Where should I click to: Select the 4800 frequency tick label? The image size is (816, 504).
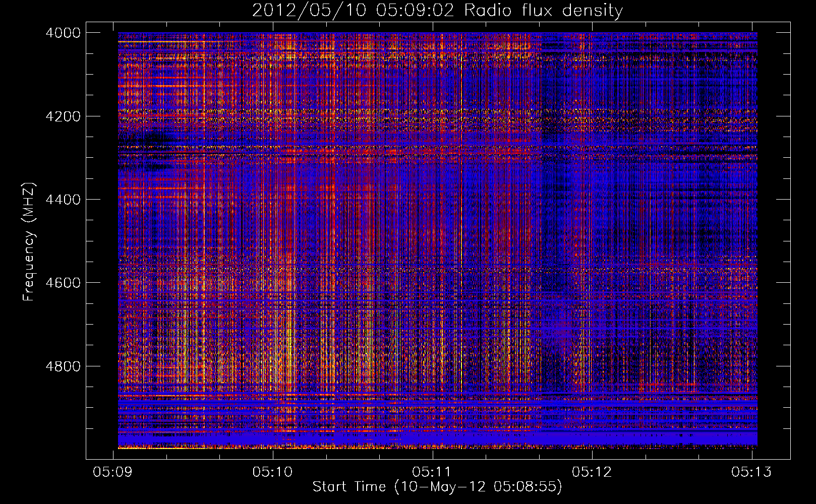[63, 366]
